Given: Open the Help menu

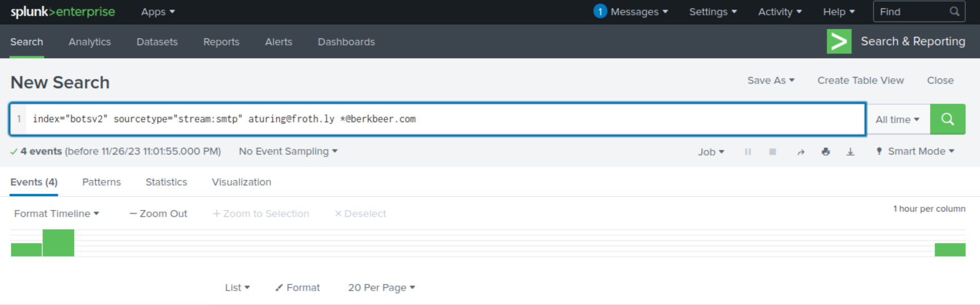Looking at the screenshot, I should click(839, 12).
